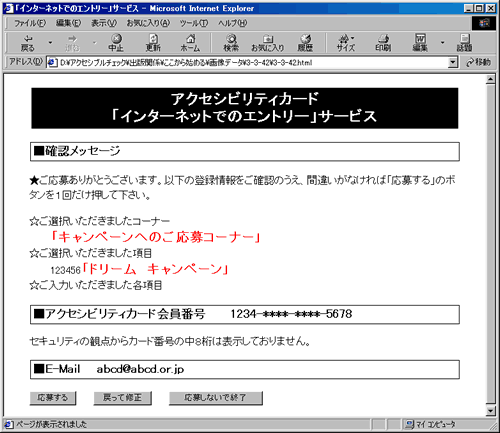
Task: Expand the Edit (編集) toolbar dropdown arrow
Action: 442,43
